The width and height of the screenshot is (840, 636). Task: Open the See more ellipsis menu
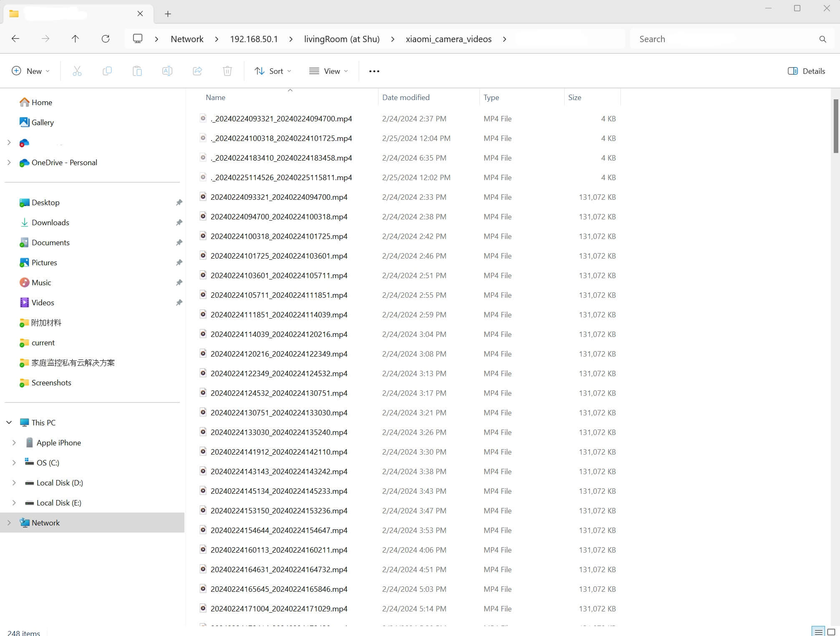coord(374,71)
